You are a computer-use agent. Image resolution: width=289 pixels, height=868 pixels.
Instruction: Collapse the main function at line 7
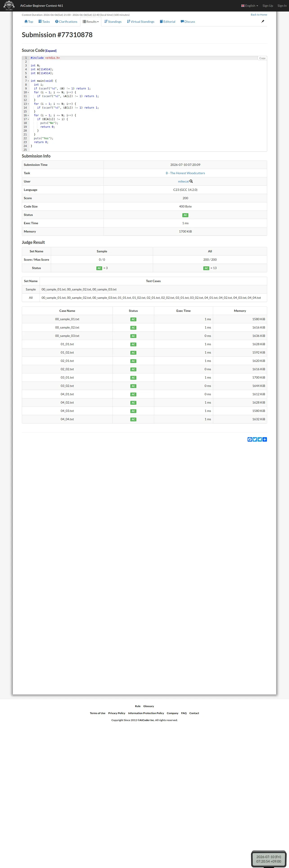click(x=28, y=81)
